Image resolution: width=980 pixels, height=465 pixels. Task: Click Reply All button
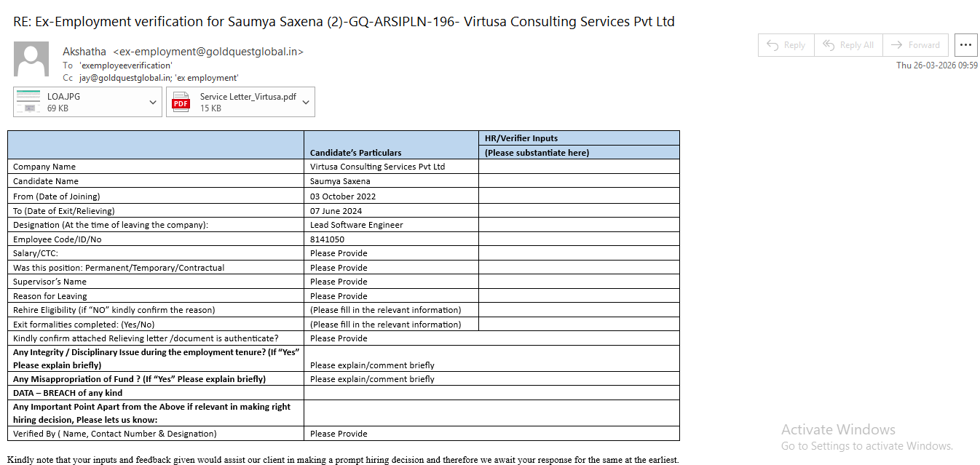848,45
